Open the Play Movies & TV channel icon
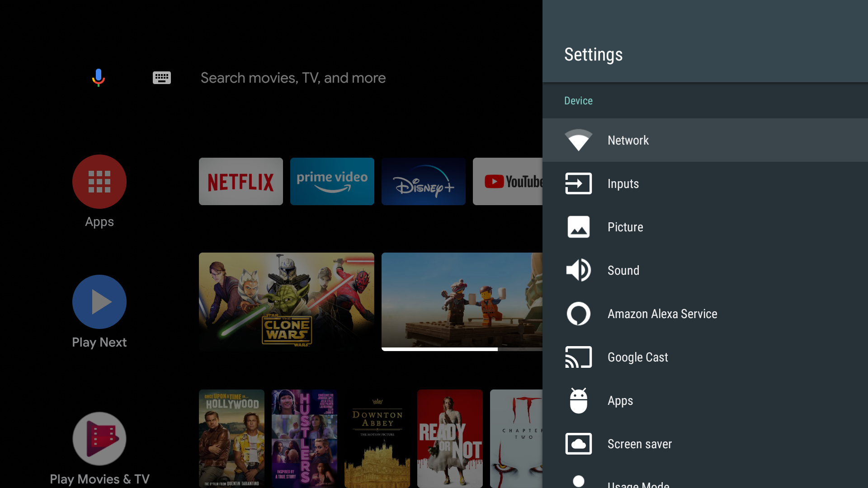This screenshot has height=488, width=868. tap(99, 439)
